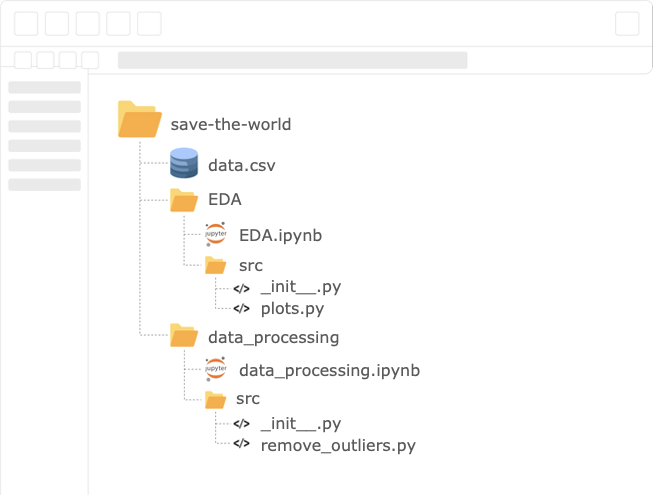Open the data_processing.ipynb notebook label
653x495 pixels.
point(329,371)
